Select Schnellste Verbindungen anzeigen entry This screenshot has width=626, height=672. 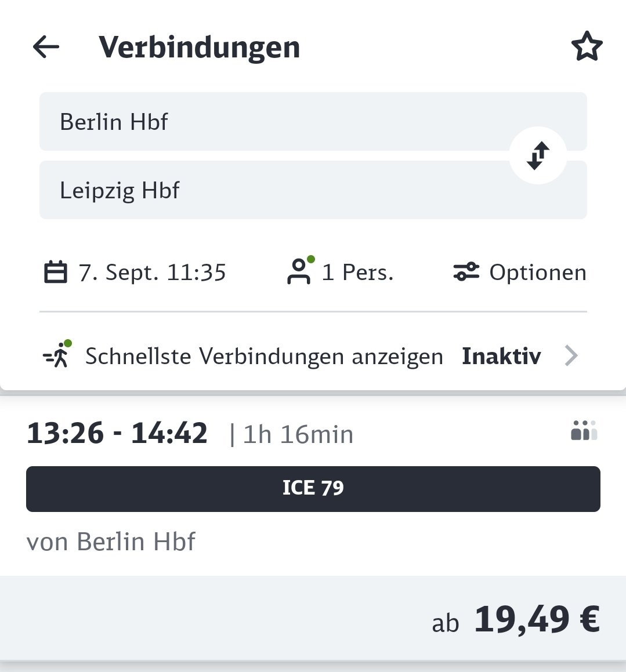264,356
